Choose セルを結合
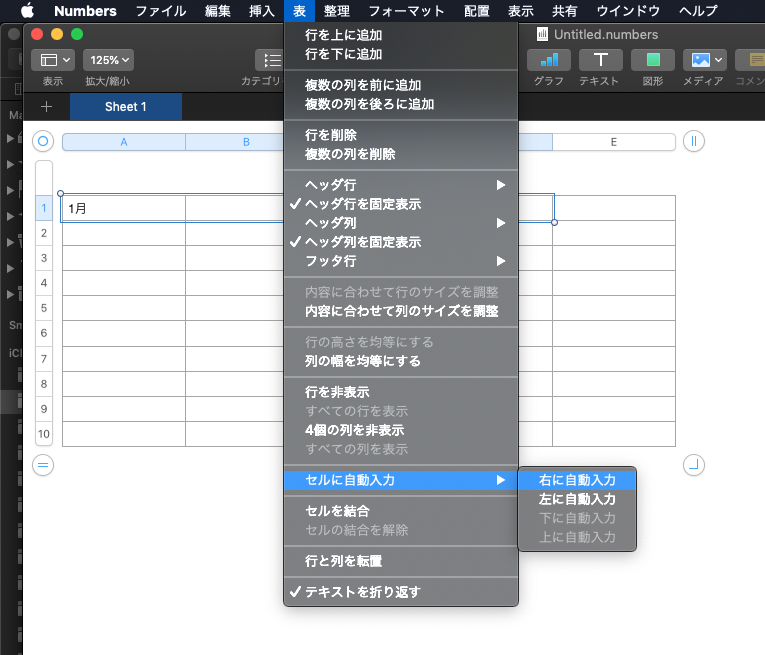Image resolution: width=765 pixels, height=655 pixels. [401, 511]
